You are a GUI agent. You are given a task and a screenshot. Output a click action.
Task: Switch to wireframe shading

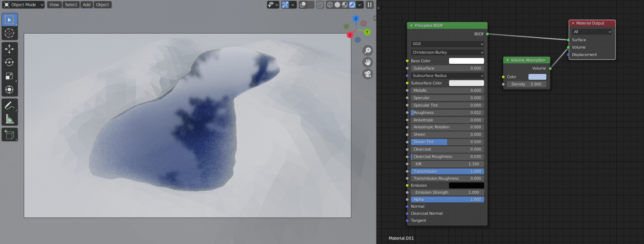point(330,5)
